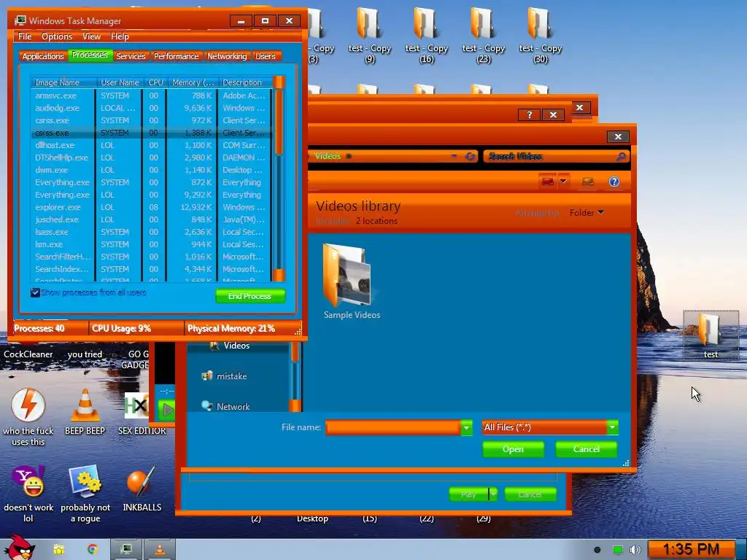Viewport: 747px width, 560px height.
Task: Select the 'test - Copy (30)' folder
Action: pos(541,34)
